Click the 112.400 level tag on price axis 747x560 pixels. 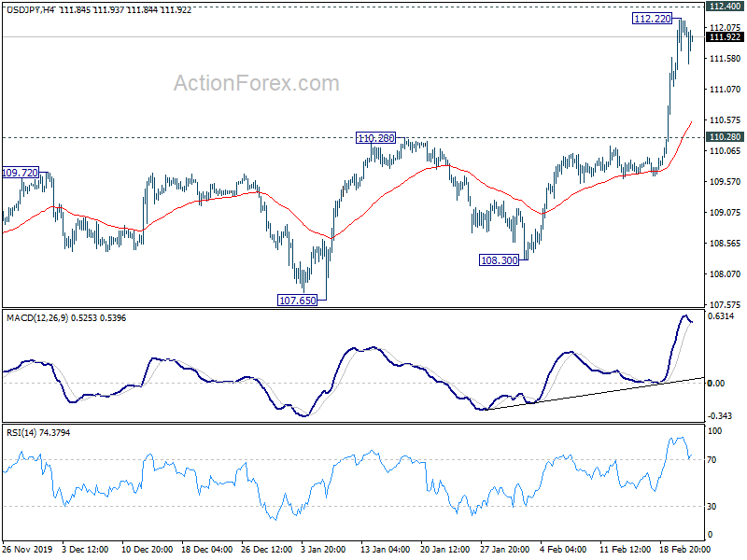pyautogui.click(x=725, y=6)
